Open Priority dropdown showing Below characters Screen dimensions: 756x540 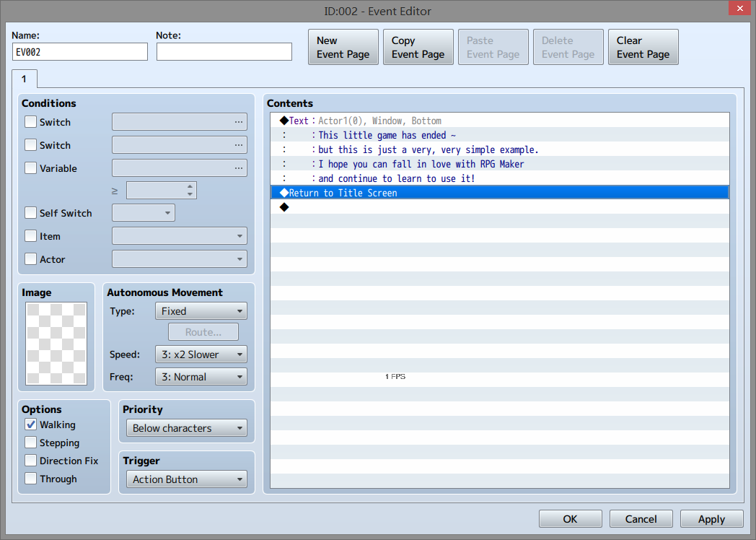(x=187, y=428)
